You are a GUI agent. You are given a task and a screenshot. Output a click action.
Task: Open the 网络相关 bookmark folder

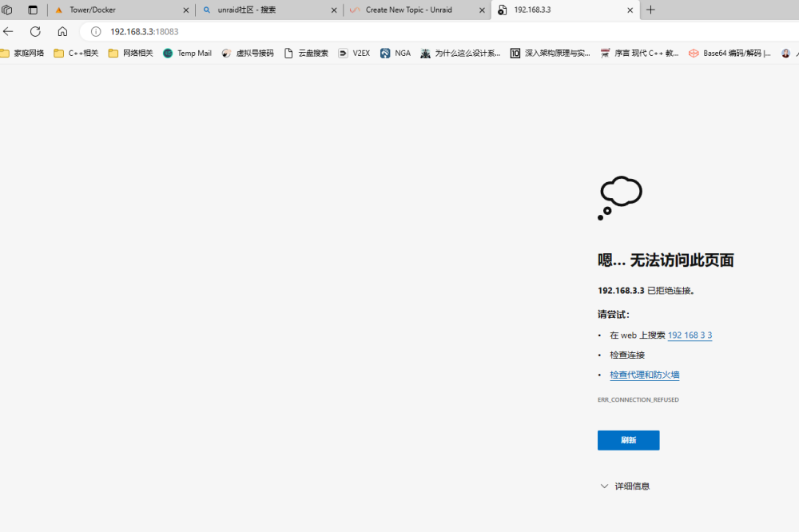coord(131,53)
